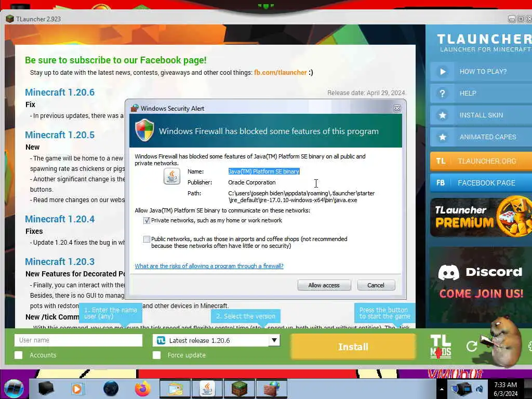Switch to the file explorer taskbar window
The width and height of the screenshot is (532, 399).
point(175,389)
